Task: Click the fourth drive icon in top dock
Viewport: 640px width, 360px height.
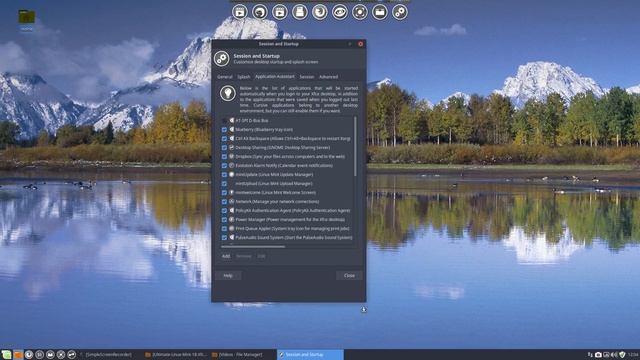Action: point(300,12)
